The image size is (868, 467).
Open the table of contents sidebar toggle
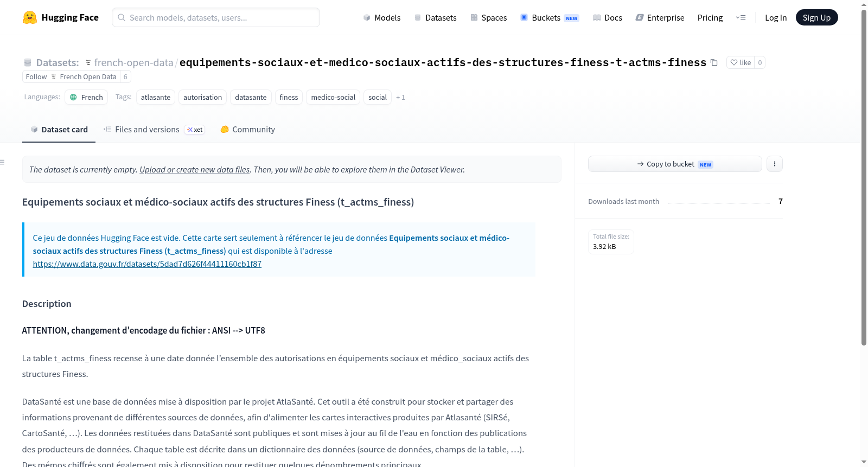point(2,162)
